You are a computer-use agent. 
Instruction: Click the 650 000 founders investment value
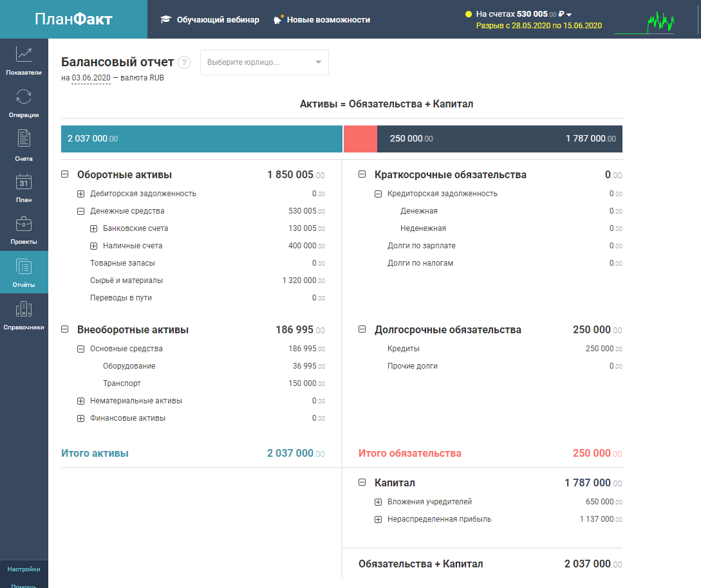click(604, 502)
